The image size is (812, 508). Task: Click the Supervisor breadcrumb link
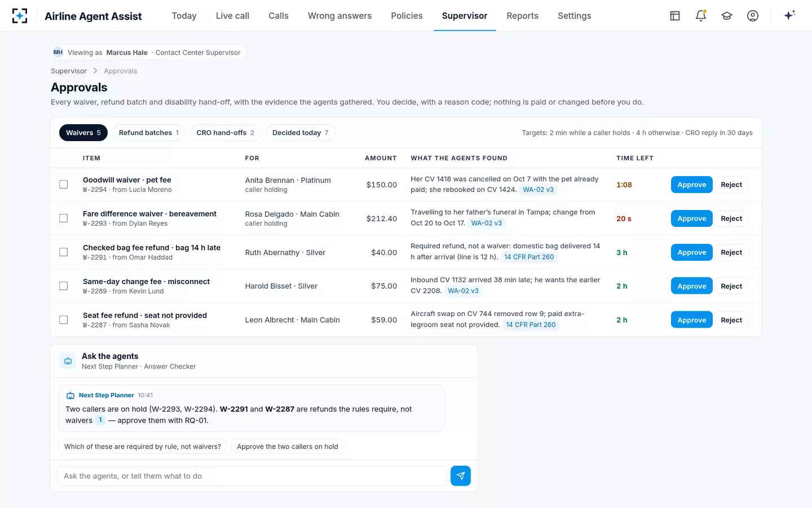coord(69,71)
